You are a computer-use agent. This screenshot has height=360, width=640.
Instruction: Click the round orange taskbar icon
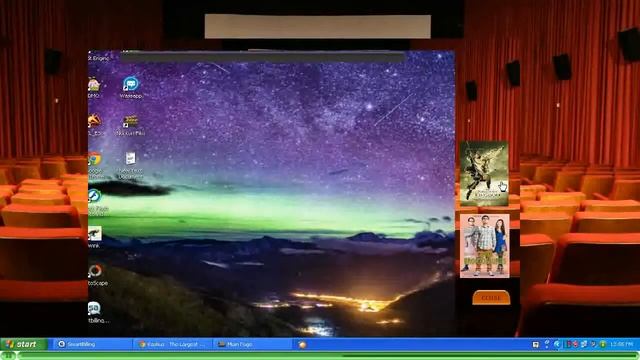tap(302, 345)
